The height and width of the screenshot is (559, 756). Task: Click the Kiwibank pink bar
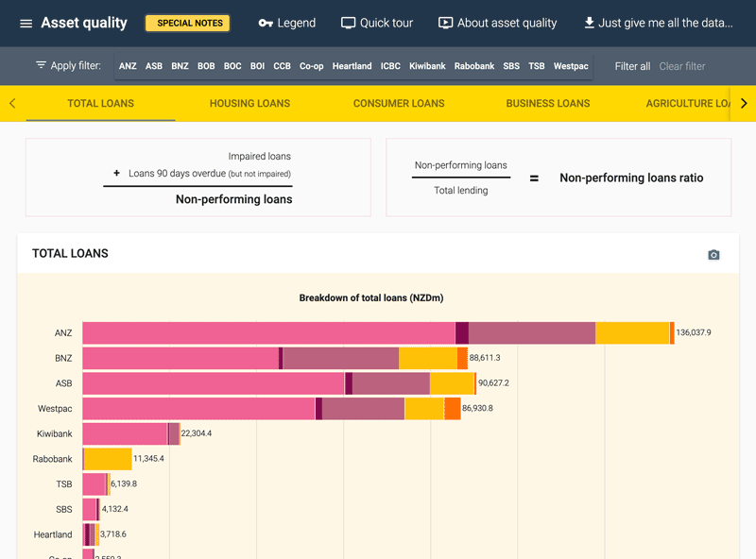pos(125,433)
